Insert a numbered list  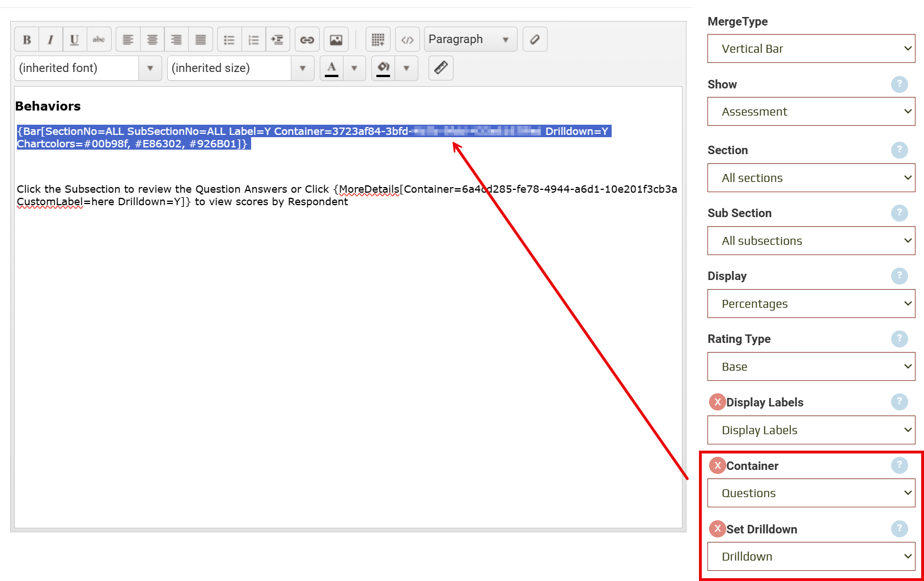point(253,40)
